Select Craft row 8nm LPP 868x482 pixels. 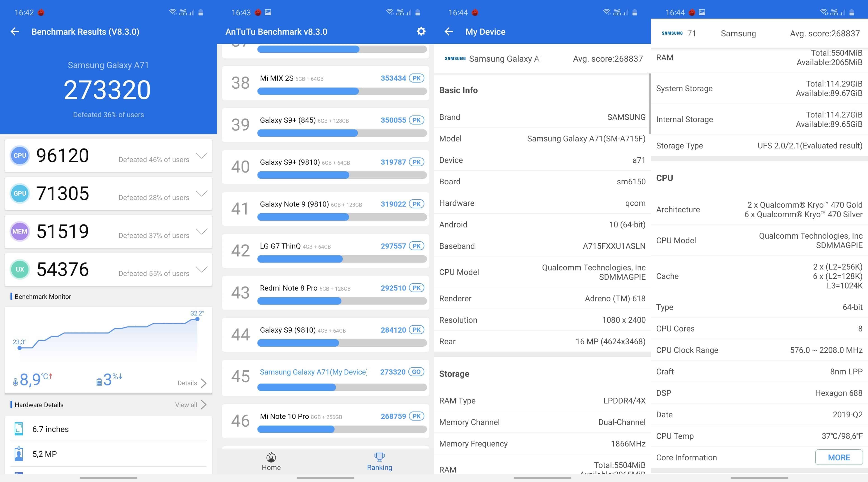pyautogui.click(x=759, y=371)
